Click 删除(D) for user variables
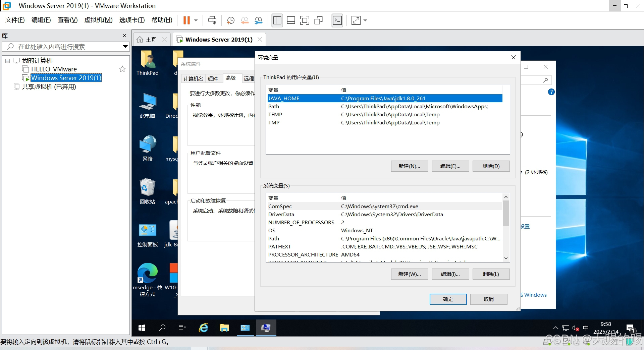 pyautogui.click(x=491, y=166)
